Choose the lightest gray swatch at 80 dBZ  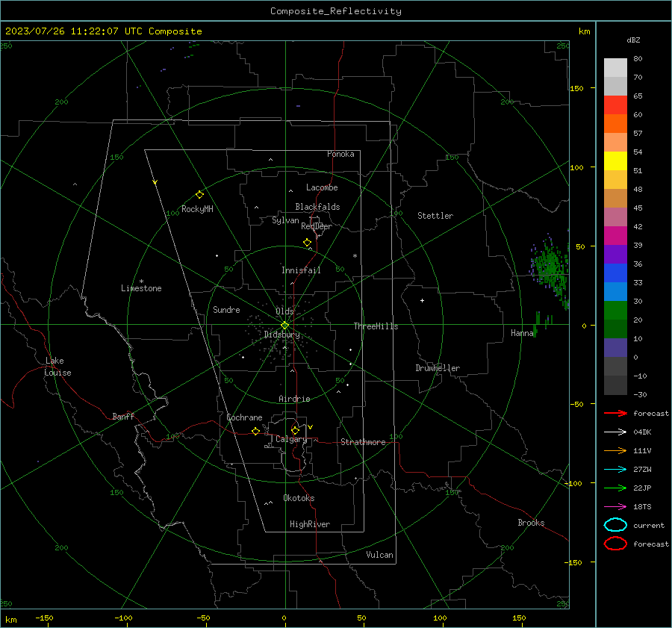point(615,67)
